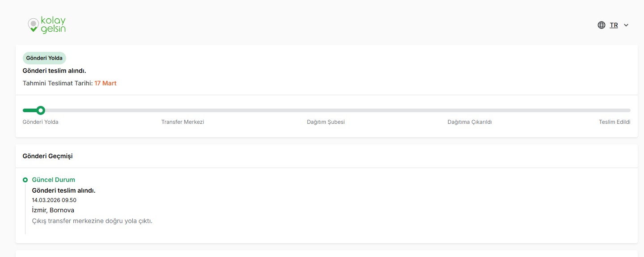Image resolution: width=644 pixels, height=257 pixels.
Task: Select the Dağıtım Şubesi stage label
Action: pyautogui.click(x=326, y=122)
